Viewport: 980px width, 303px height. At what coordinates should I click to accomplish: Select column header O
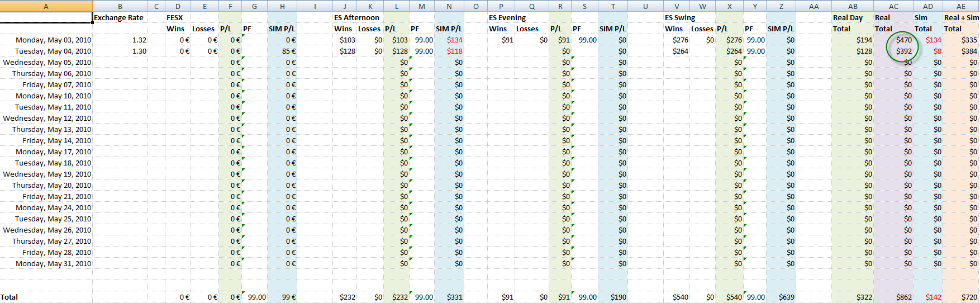click(475, 6)
